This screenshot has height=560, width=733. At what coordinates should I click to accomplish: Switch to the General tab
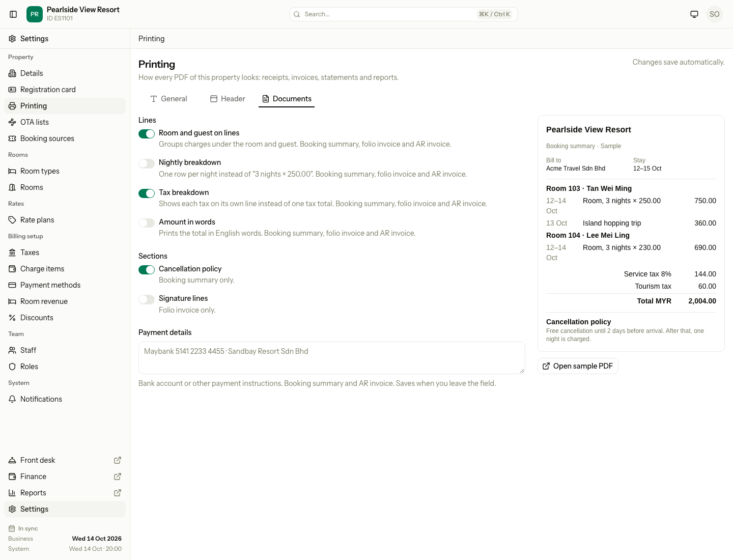pos(168,99)
